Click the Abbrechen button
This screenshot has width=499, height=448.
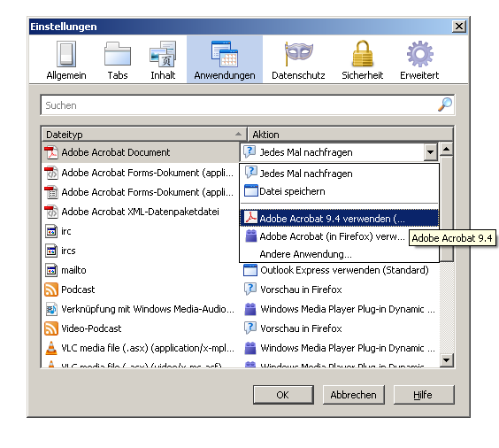pyautogui.click(x=354, y=395)
